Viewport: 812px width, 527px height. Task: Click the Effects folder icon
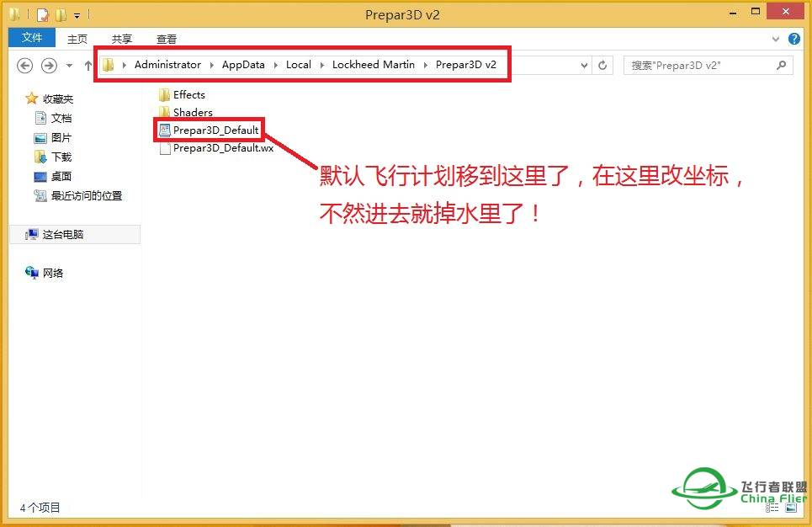(165, 95)
